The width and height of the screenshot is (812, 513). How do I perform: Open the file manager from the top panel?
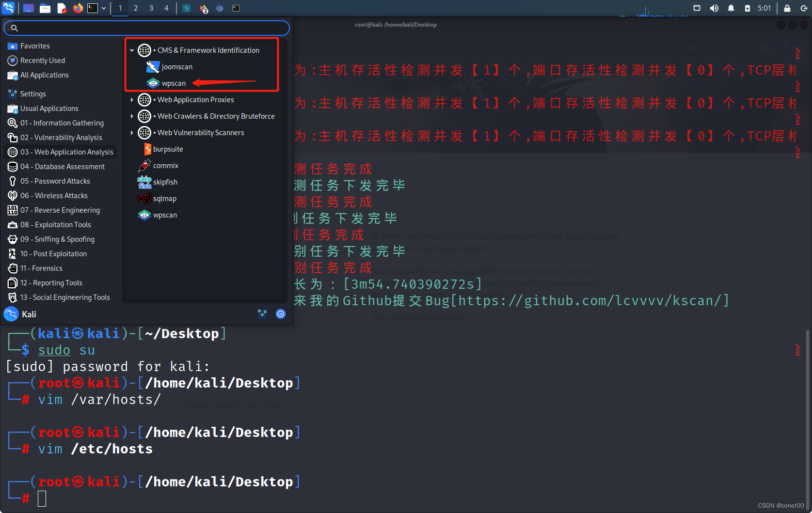[x=45, y=8]
